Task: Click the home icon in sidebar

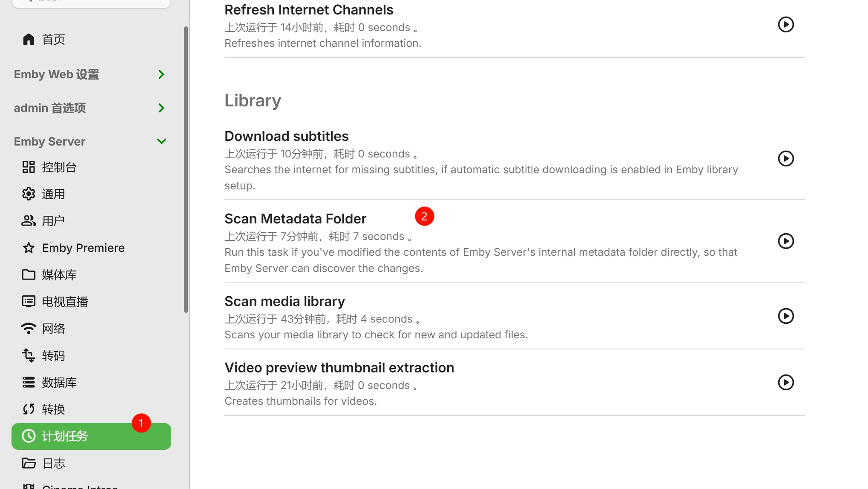Action: tap(29, 40)
